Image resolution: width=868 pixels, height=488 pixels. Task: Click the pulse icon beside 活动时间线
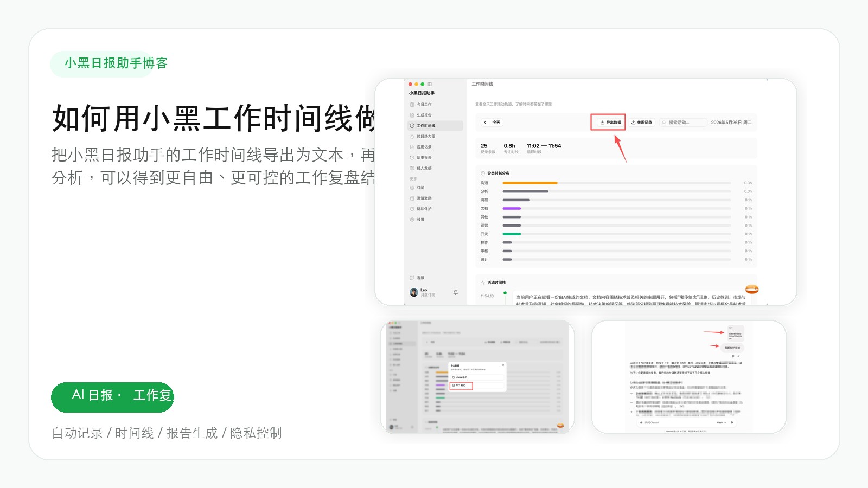[x=483, y=282]
